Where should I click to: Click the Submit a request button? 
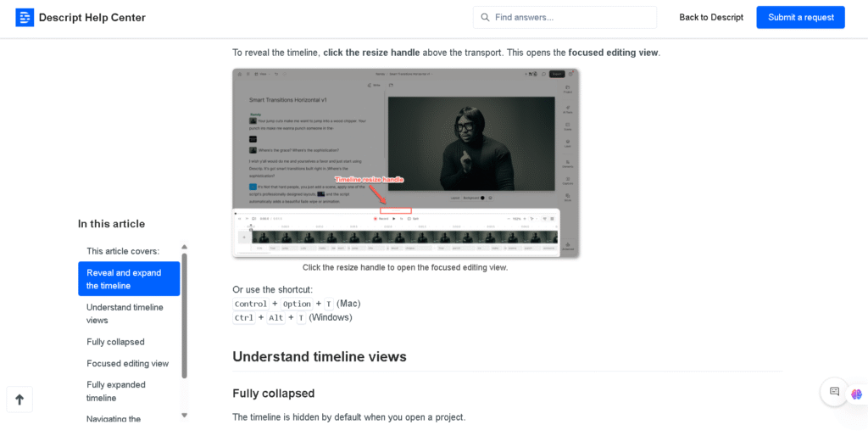click(800, 17)
